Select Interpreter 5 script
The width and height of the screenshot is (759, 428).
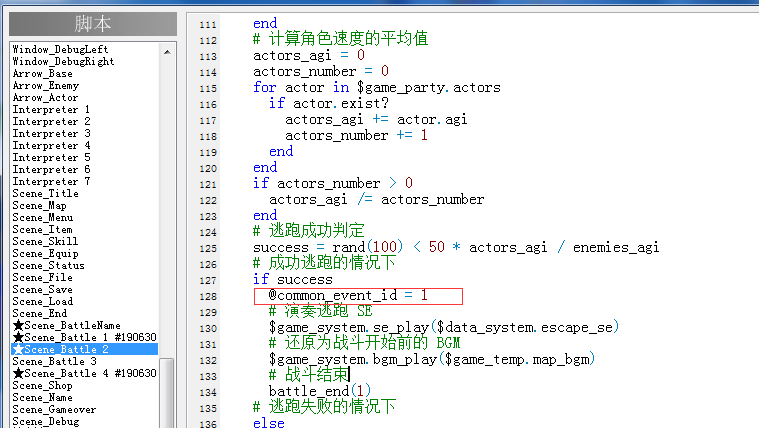click(51, 157)
